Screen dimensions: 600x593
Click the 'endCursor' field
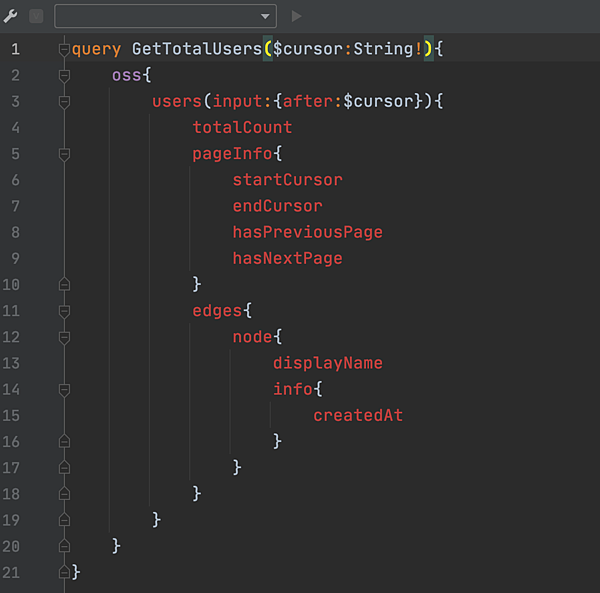(278, 206)
